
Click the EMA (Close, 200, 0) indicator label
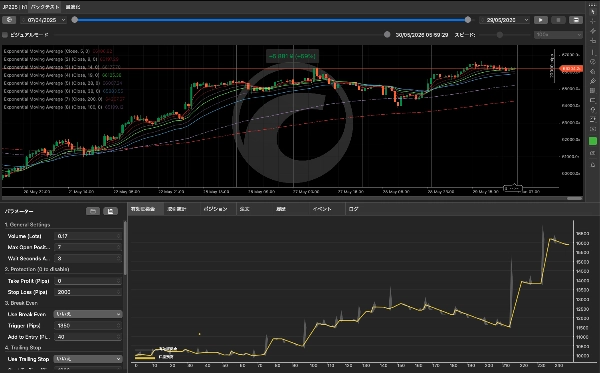click(x=53, y=99)
